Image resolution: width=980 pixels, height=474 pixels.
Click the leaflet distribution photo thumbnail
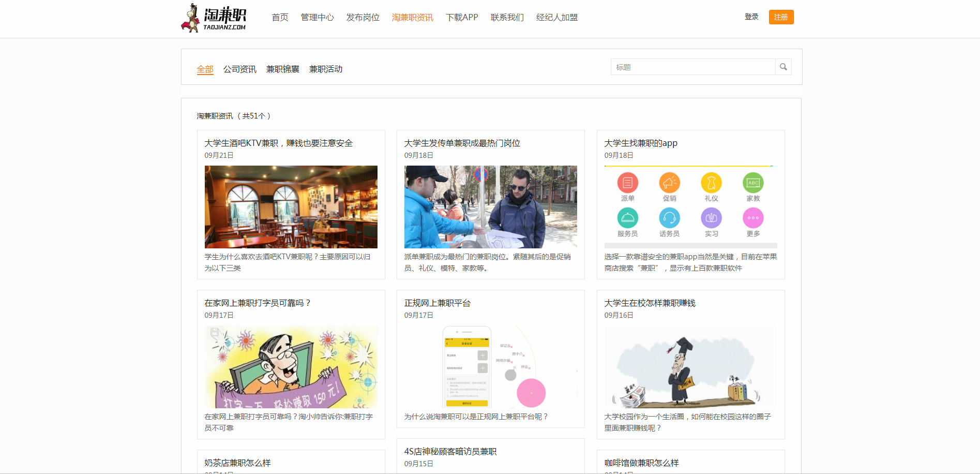tap(491, 207)
